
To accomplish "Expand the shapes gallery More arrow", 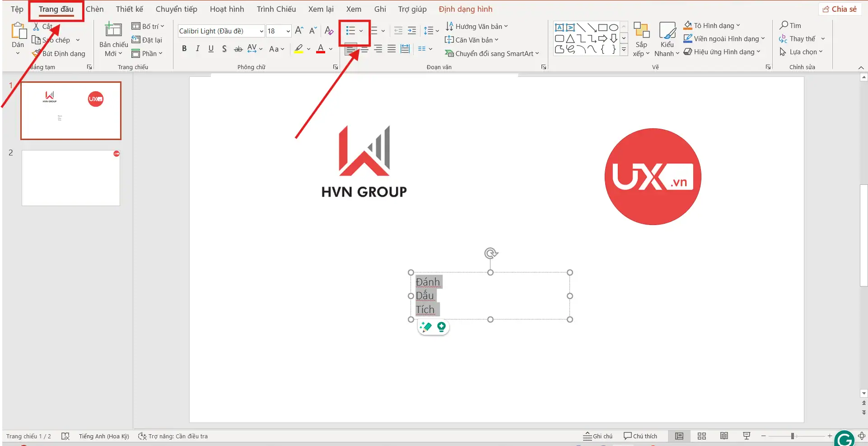I will click(624, 50).
